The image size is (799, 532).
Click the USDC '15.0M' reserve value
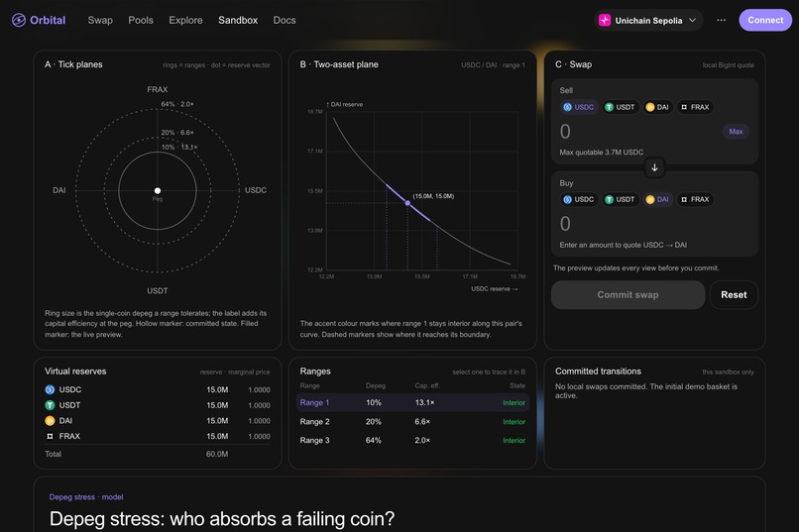coord(217,389)
